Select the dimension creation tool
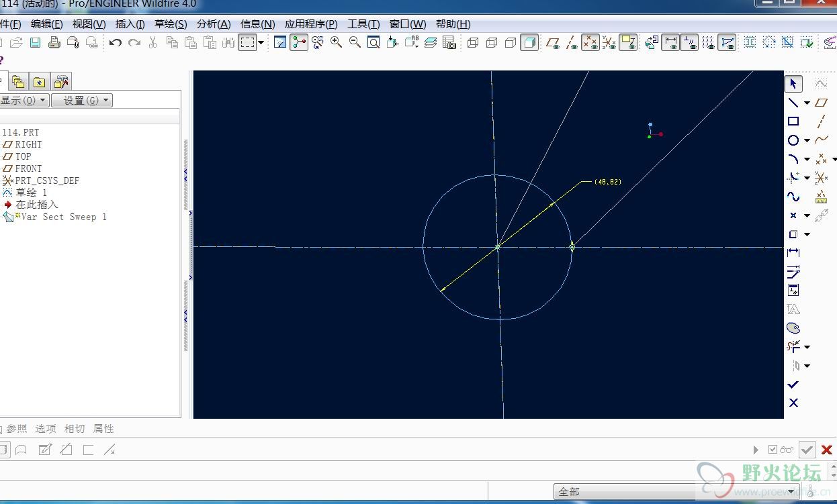 pos(793,252)
